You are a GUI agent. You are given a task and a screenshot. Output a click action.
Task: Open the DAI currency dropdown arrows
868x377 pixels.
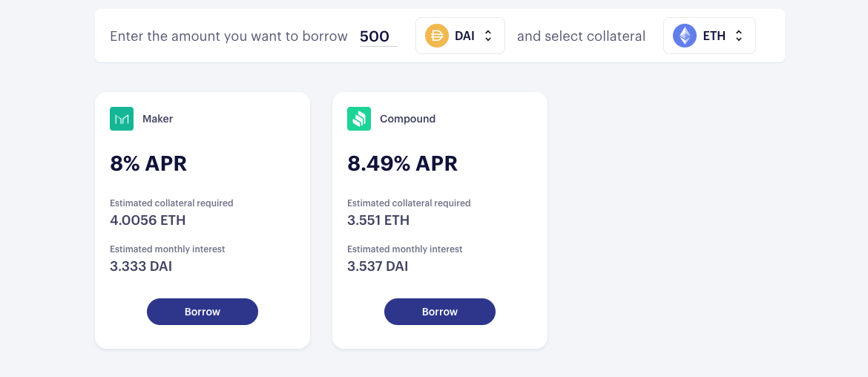tap(488, 36)
